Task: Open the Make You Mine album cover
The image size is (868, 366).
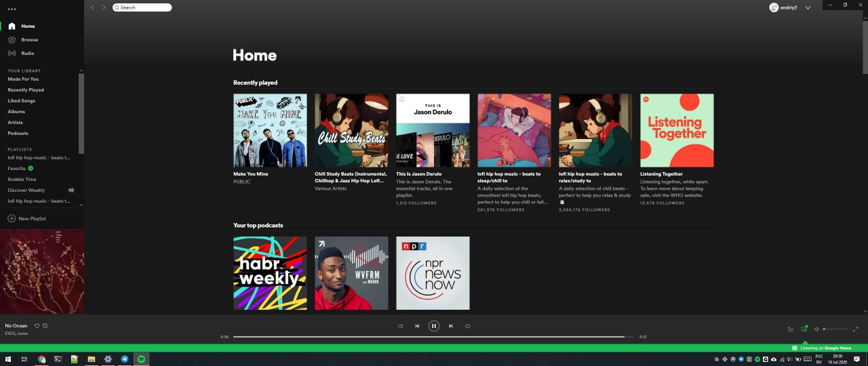Action: point(270,130)
